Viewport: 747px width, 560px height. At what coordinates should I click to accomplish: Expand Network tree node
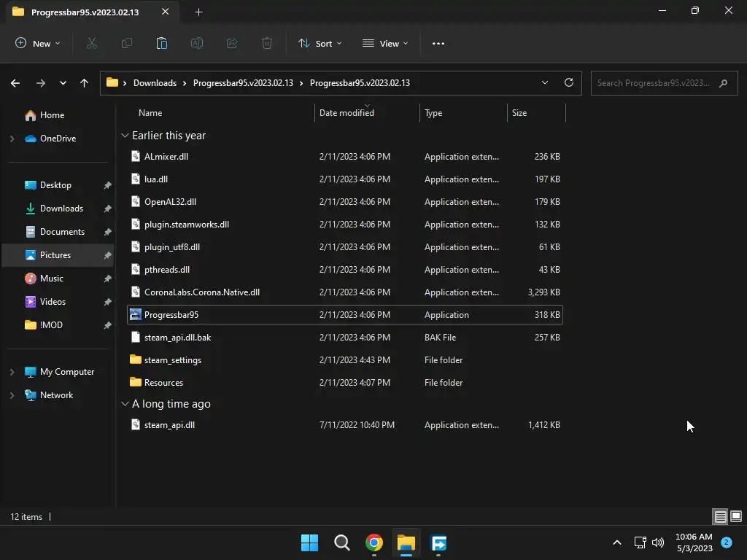(x=12, y=395)
